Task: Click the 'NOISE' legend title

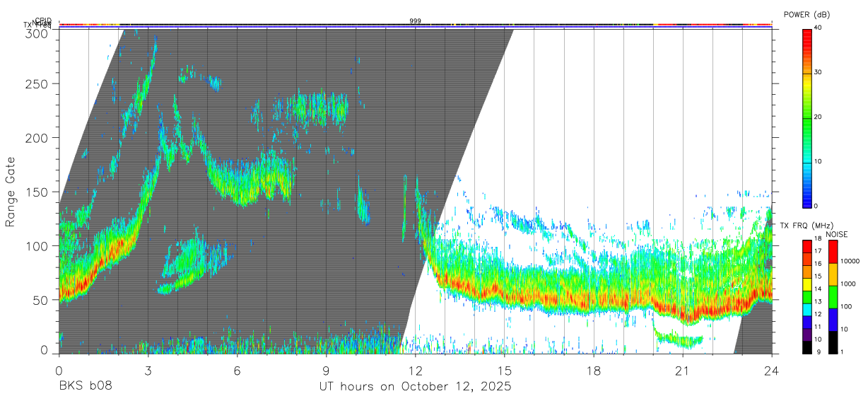Action: [837, 234]
